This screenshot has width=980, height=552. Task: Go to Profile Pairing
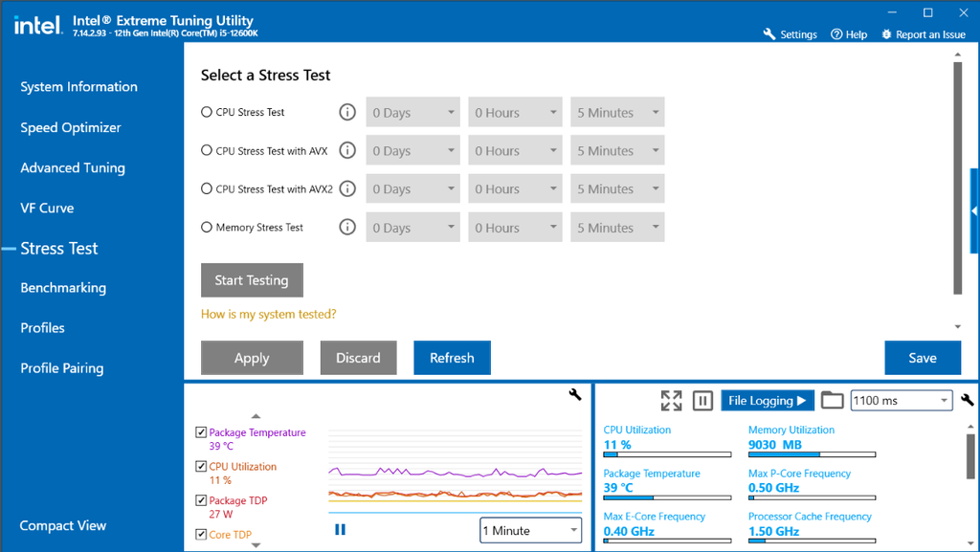(62, 368)
